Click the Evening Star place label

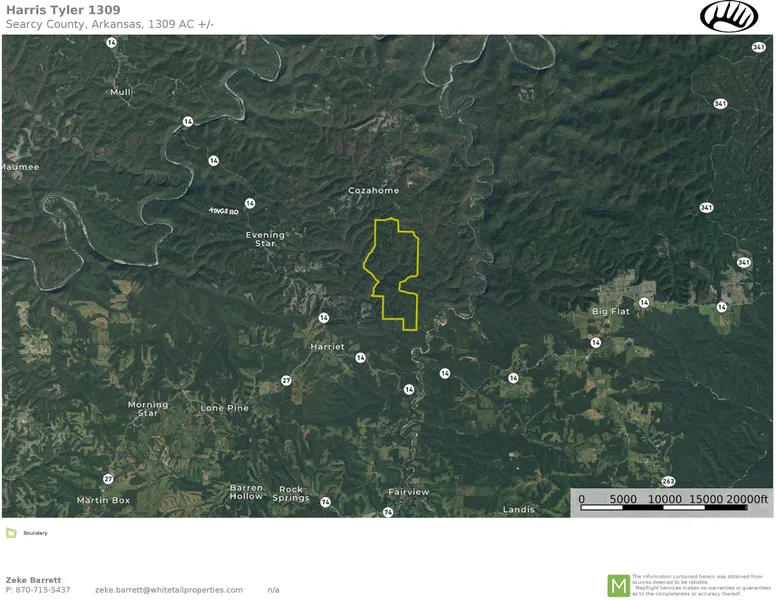click(265, 239)
